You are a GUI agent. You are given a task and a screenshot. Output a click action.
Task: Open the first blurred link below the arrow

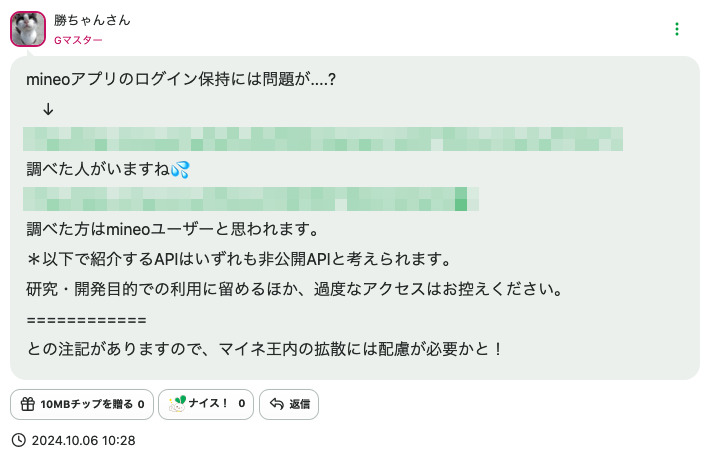[323, 139]
